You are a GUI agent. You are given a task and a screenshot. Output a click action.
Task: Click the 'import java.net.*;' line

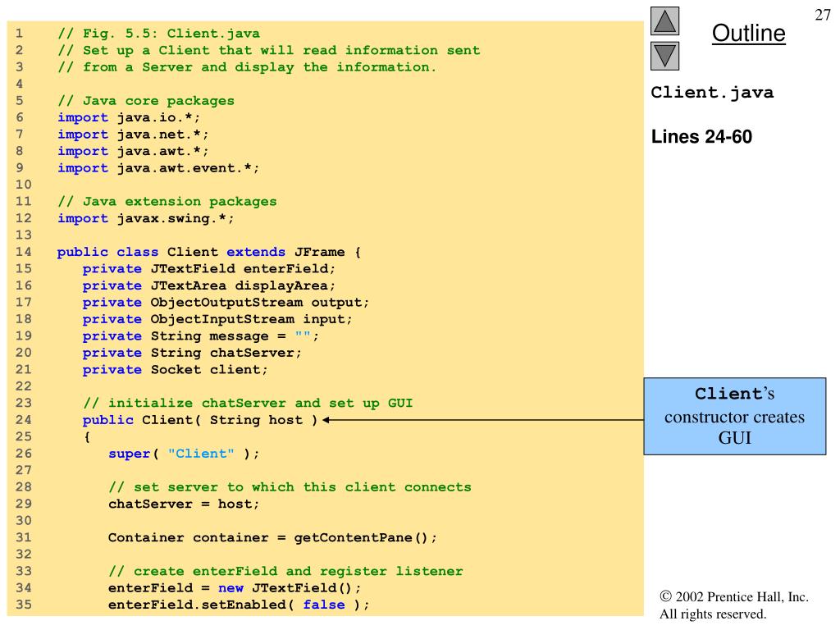133,135
